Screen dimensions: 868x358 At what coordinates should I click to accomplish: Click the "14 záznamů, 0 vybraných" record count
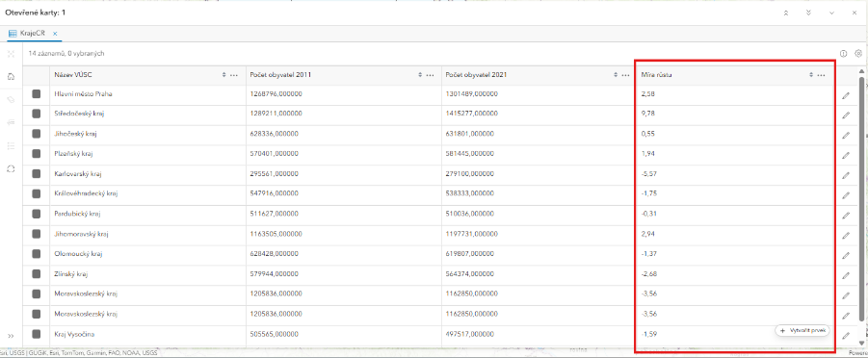(x=66, y=54)
